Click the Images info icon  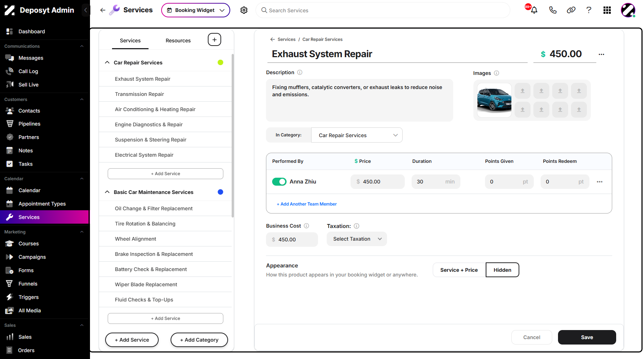coord(497,73)
